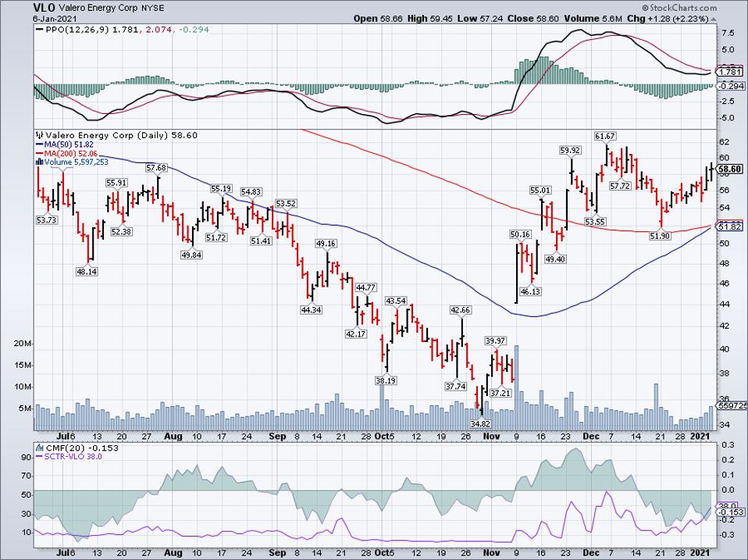Click the 49.40 trough label

coord(555,259)
